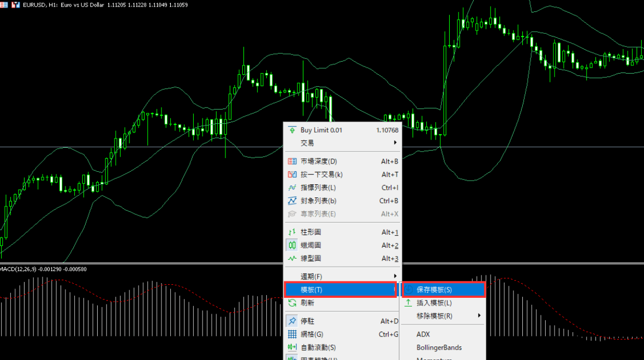
Task: Click the grid (網格) icon
Action: click(292, 334)
